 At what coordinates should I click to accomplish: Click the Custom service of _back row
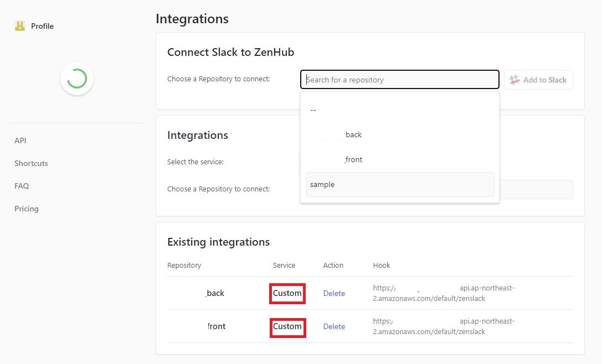point(287,293)
